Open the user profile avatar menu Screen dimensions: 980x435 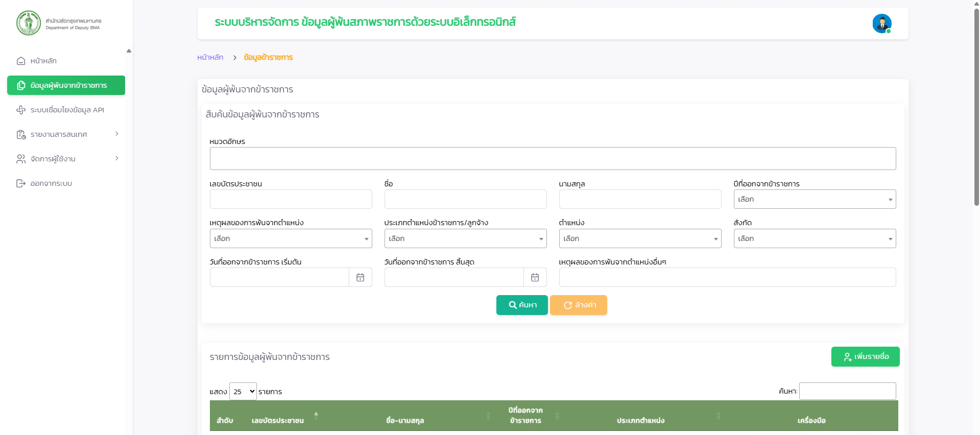(x=882, y=23)
